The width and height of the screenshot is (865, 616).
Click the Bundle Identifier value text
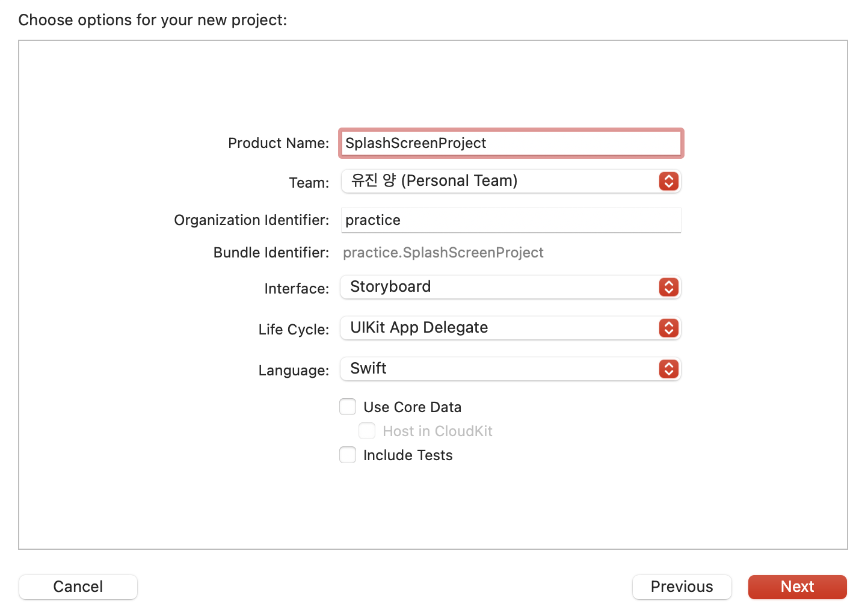click(443, 253)
